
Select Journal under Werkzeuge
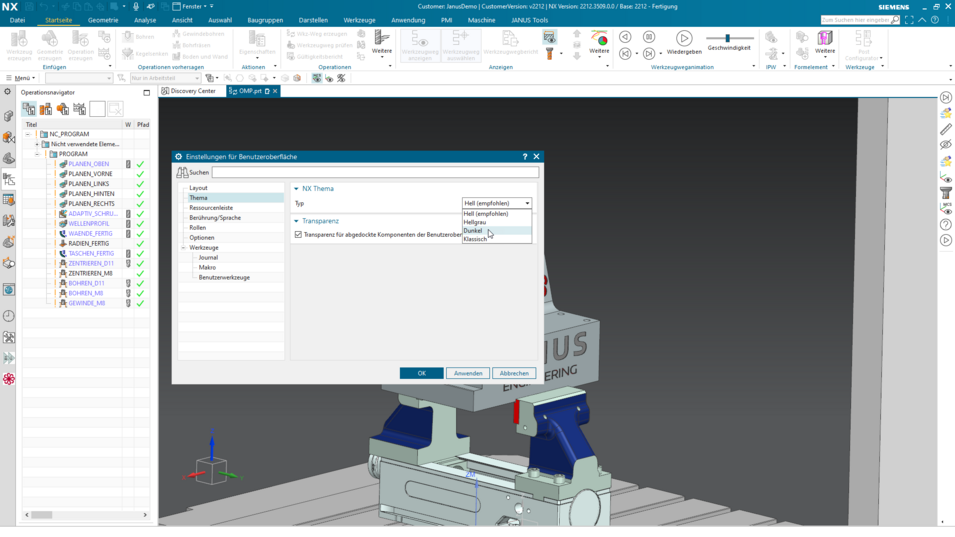point(208,258)
